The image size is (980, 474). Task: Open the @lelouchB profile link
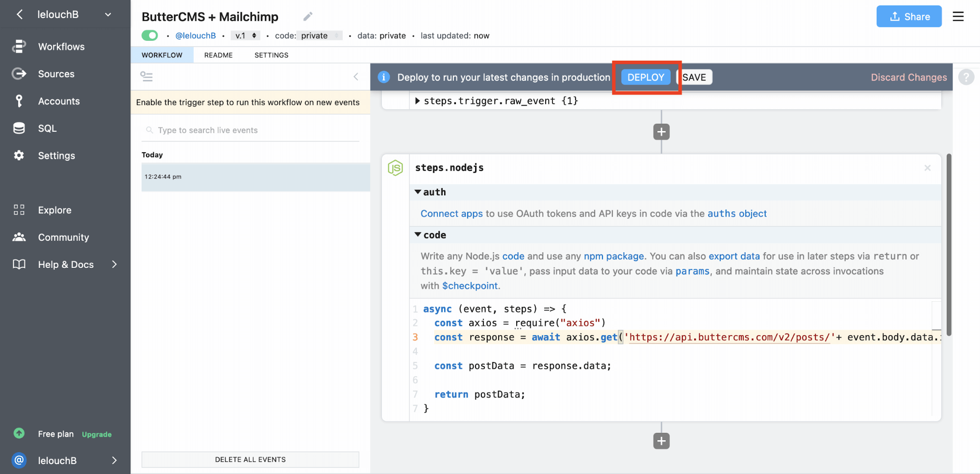(x=196, y=36)
